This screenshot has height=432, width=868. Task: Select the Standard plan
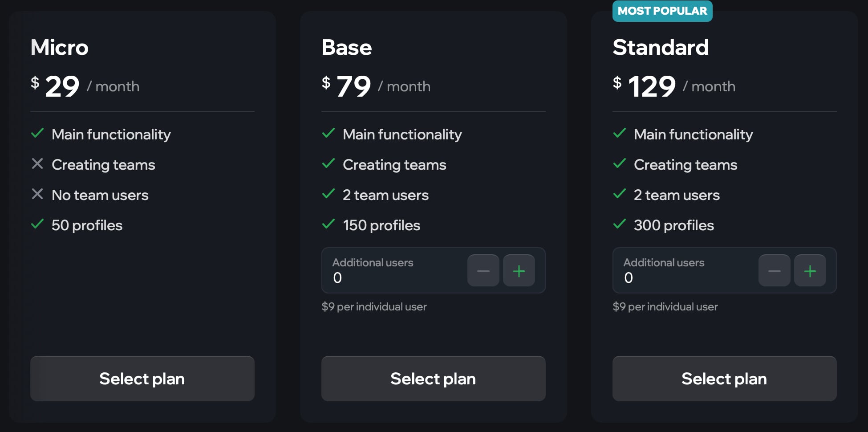[x=725, y=379]
